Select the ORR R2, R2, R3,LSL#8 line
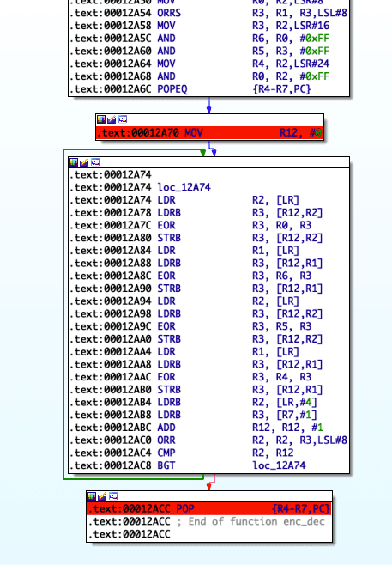Screen dimensions: 392x565 click(x=208, y=440)
